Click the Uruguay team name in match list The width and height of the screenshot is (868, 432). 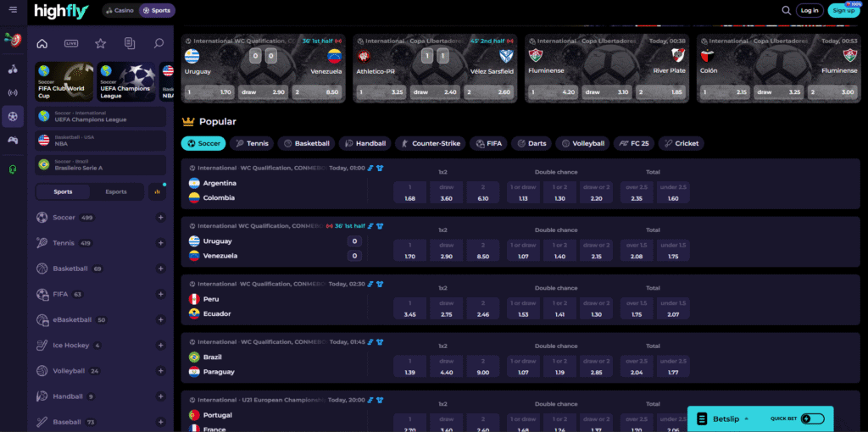[x=218, y=241]
